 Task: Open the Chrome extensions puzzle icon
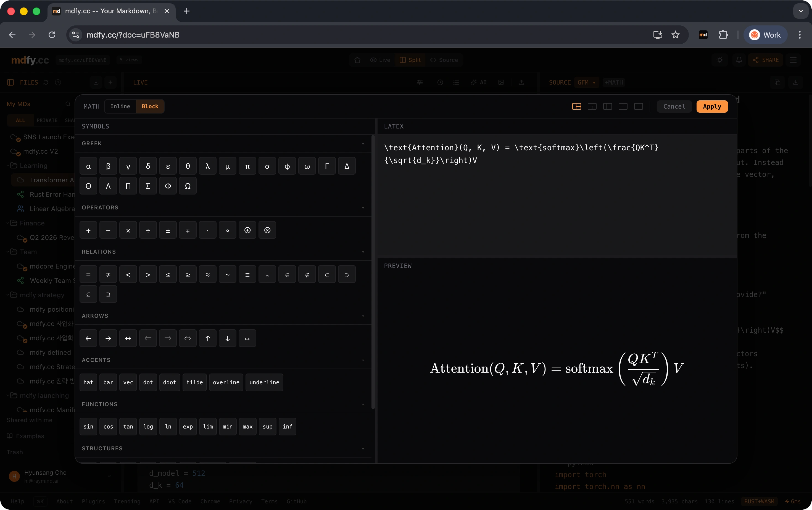coord(723,35)
